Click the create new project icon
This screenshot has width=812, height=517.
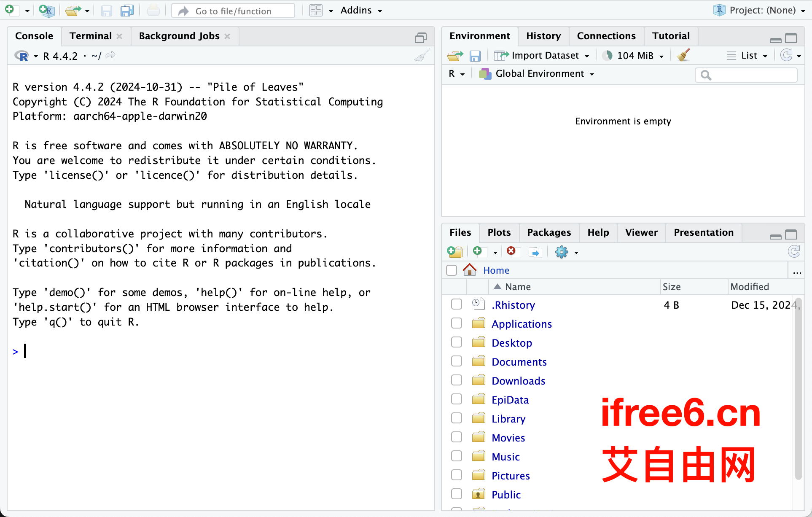(x=46, y=10)
